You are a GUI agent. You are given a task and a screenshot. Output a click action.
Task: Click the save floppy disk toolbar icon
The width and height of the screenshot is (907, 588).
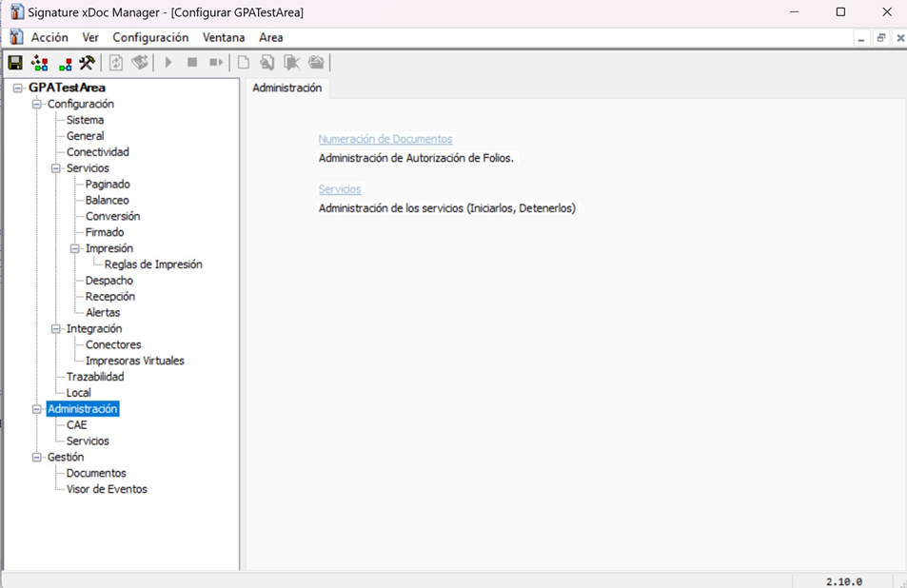coord(15,63)
